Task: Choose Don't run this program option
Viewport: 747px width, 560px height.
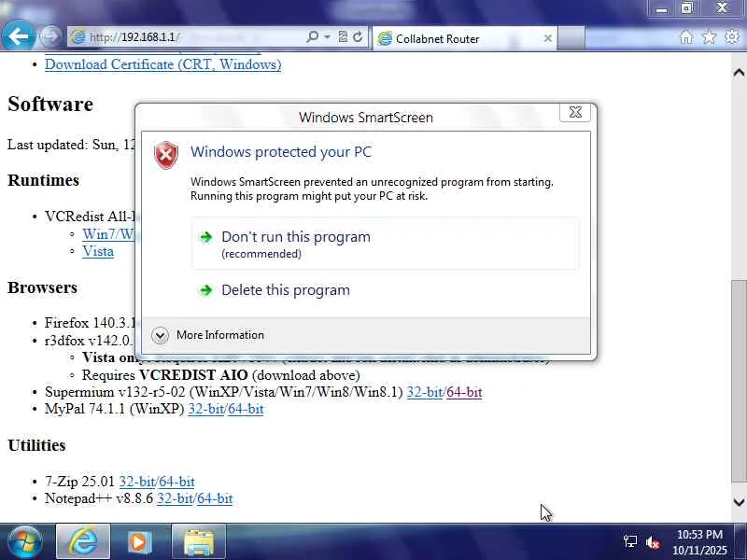Action: tap(386, 244)
